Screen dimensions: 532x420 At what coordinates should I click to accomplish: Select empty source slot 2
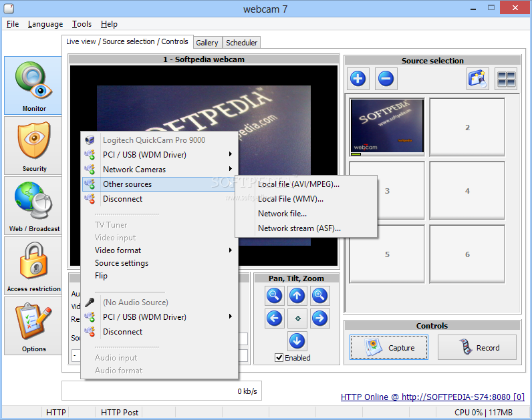[x=467, y=127]
